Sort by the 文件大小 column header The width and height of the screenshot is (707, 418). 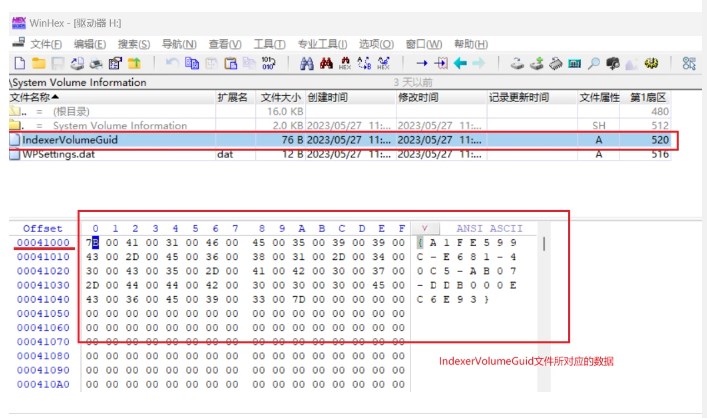click(280, 97)
